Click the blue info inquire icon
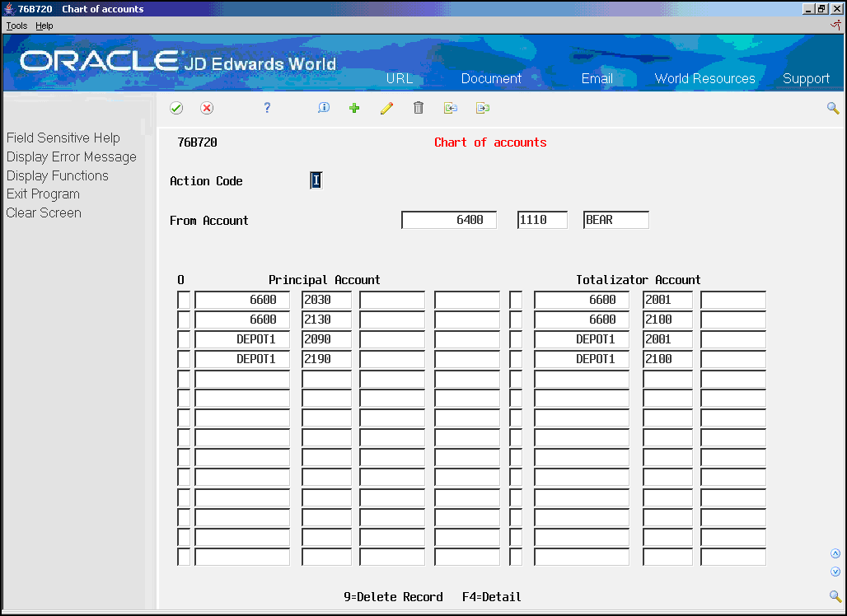Screen dimensions: 847x616 (x=324, y=107)
